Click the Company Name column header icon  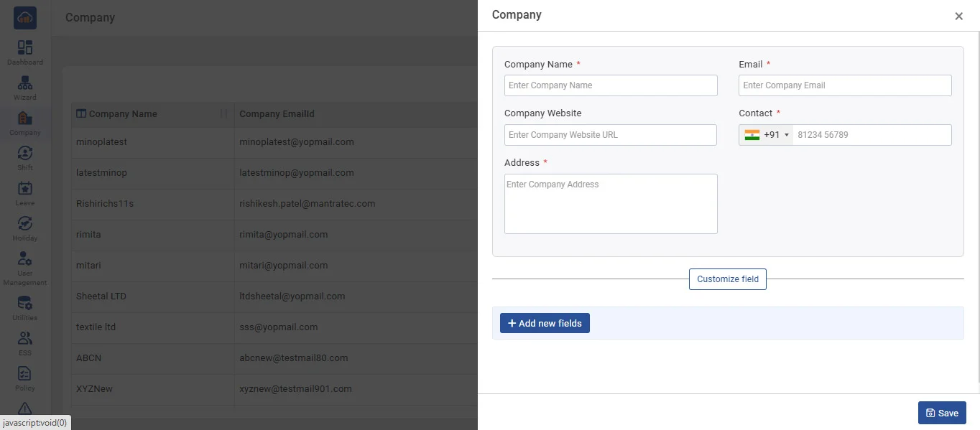pos(81,113)
